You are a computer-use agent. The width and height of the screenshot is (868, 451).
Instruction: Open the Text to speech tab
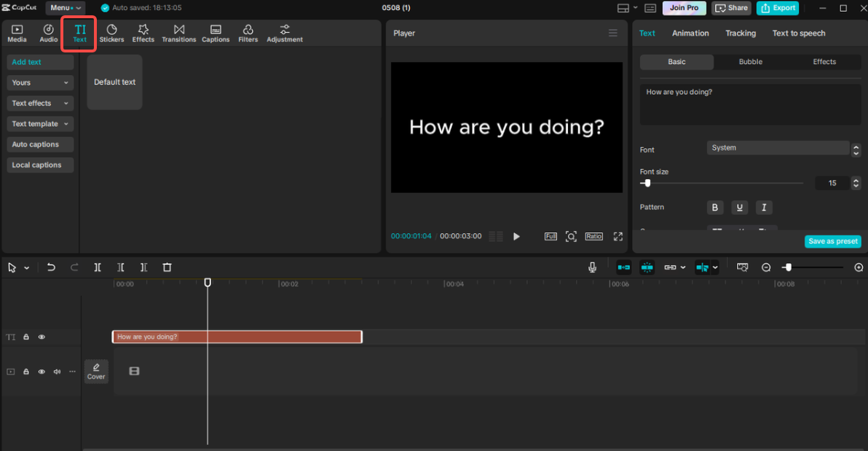[798, 33]
